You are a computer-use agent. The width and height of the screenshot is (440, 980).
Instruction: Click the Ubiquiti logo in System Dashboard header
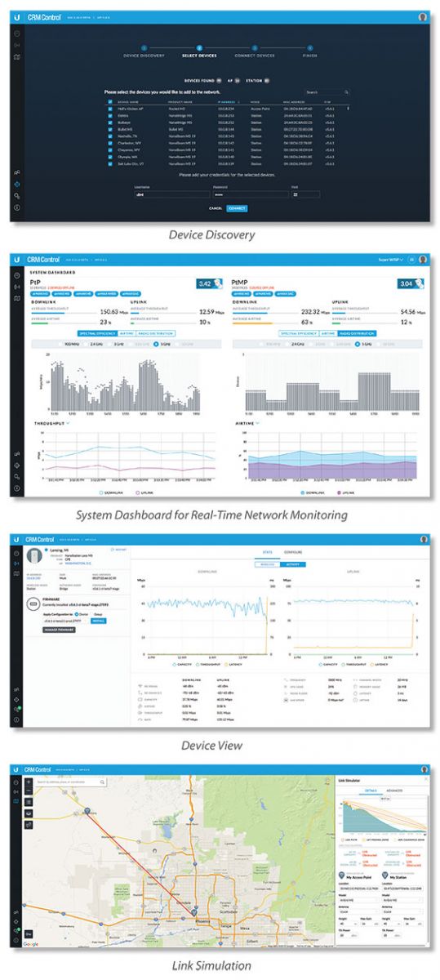click(17, 259)
